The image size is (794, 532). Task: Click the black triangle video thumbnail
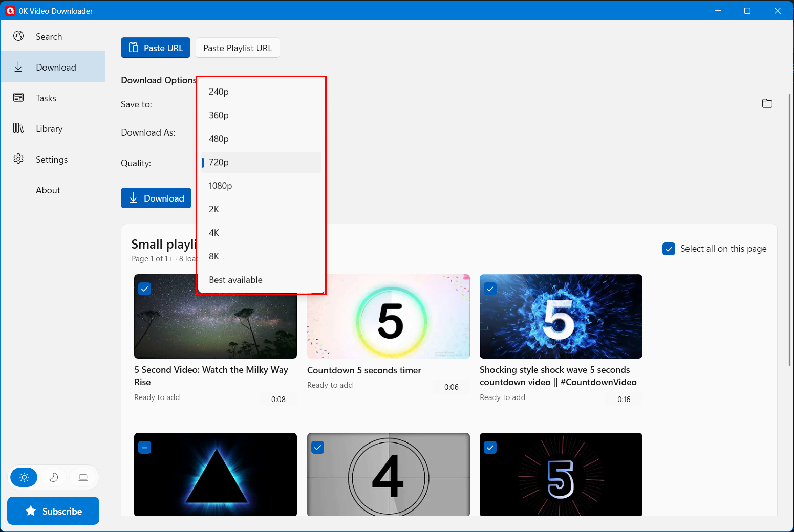click(216, 474)
